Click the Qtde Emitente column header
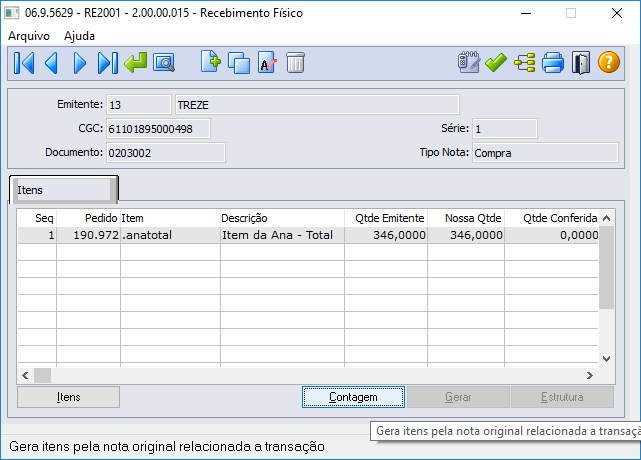 (x=386, y=218)
